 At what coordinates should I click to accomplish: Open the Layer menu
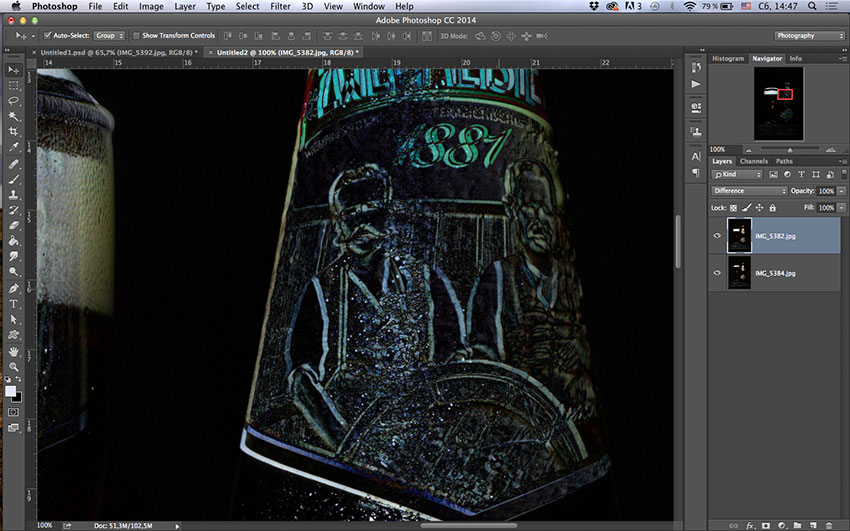(x=184, y=7)
